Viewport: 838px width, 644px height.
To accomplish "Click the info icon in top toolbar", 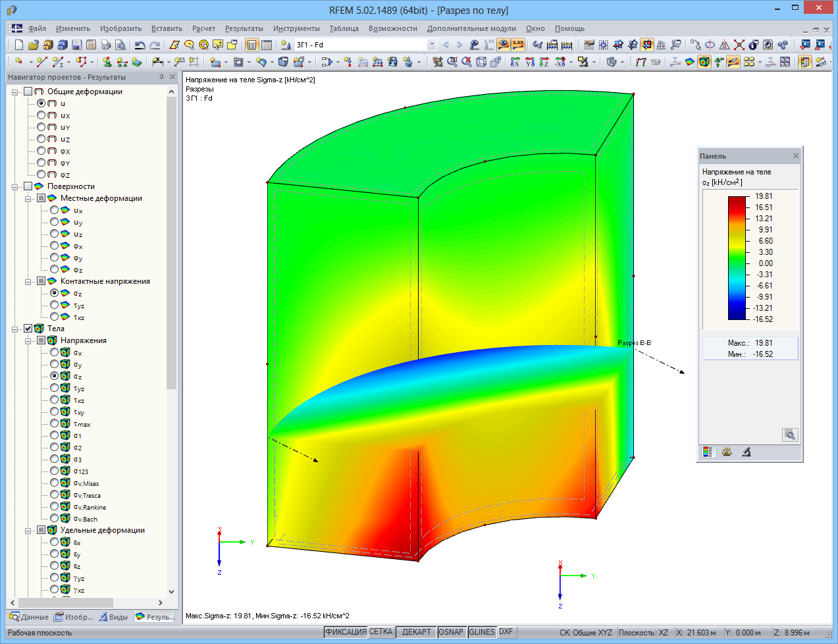I will (753, 45).
